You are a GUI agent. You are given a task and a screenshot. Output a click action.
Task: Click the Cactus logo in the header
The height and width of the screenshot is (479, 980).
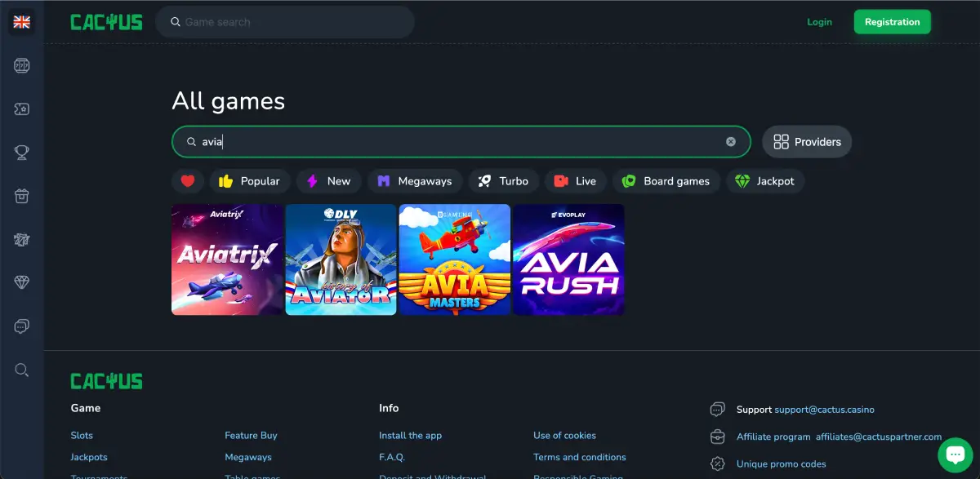coord(106,22)
